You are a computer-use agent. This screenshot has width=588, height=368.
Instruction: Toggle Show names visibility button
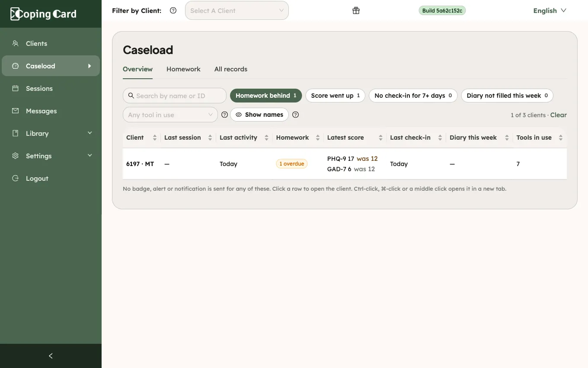(x=259, y=115)
